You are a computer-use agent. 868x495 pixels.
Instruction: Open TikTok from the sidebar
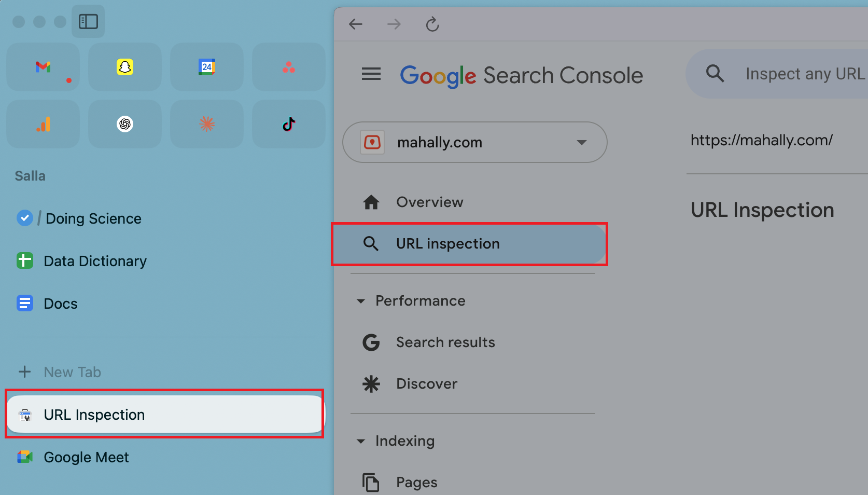pos(288,124)
